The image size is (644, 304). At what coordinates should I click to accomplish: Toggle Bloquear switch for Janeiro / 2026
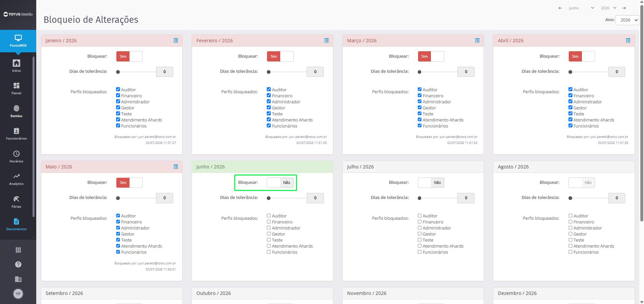click(x=129, y=56)
